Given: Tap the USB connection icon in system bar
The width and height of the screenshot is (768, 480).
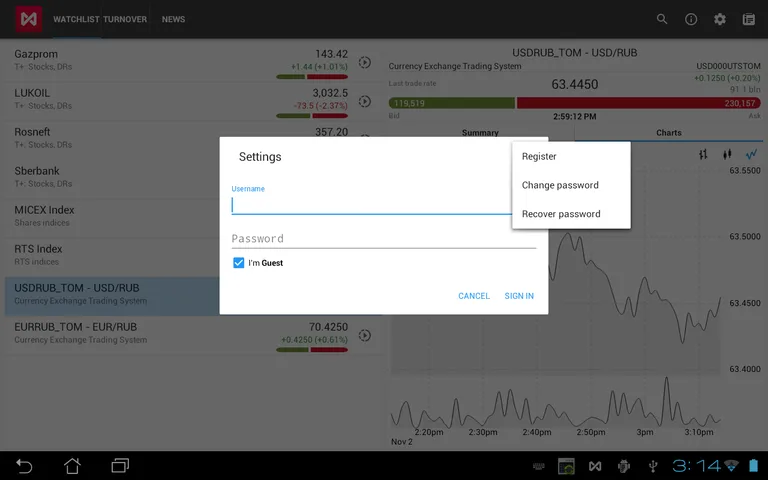Looking at the screenshot, I should (x=652, y=466).
